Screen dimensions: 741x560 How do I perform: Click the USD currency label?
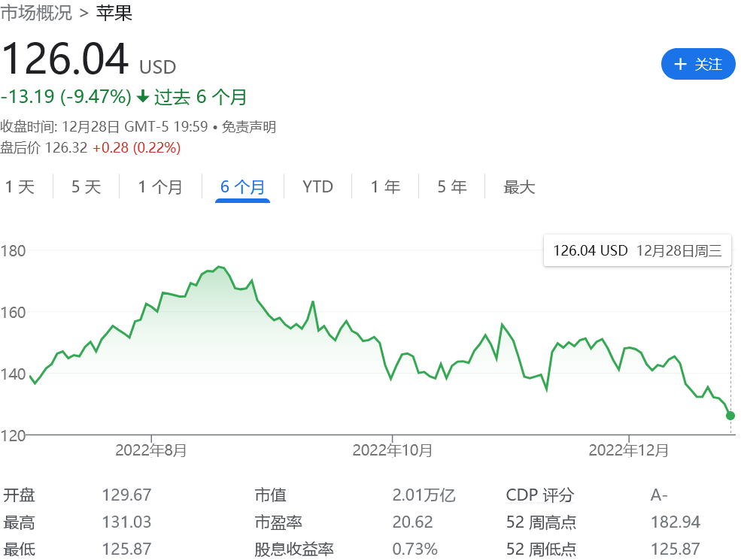pyautogui.click(x=158, y=67)
